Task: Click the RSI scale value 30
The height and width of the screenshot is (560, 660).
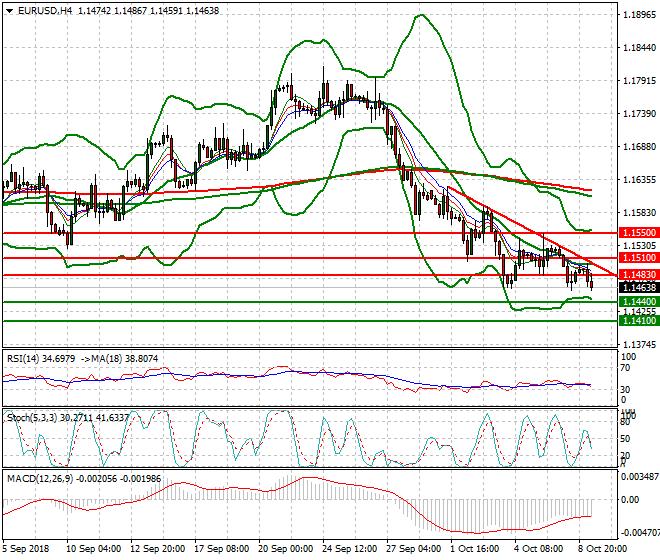Action: [x=625, y=389]
